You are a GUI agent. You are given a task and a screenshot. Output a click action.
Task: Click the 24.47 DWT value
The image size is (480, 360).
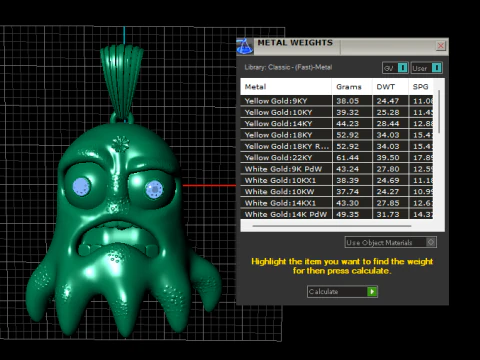tap(388, 101)
